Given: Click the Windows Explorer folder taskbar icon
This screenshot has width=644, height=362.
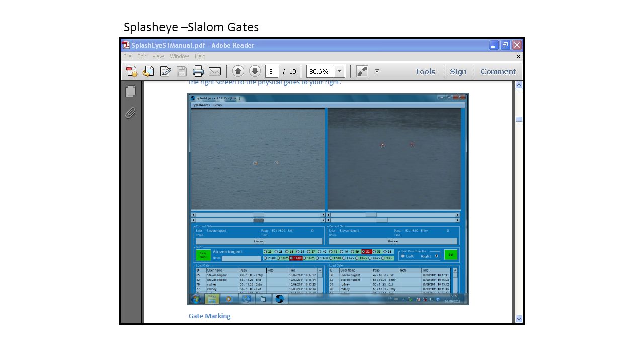Looking at the screenshot, I should (212, 299).
